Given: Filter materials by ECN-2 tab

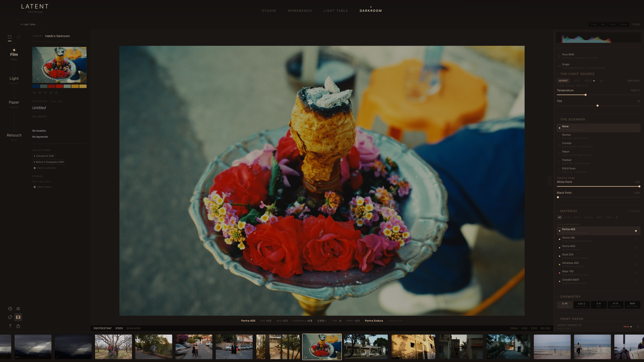Looking at the screenshot, I should (577, 217).
